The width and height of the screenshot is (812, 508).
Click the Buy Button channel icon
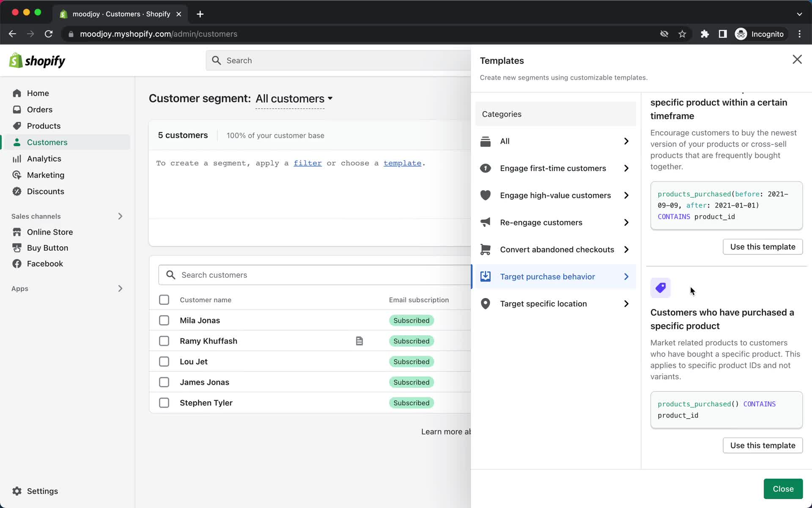pos(17,248)
